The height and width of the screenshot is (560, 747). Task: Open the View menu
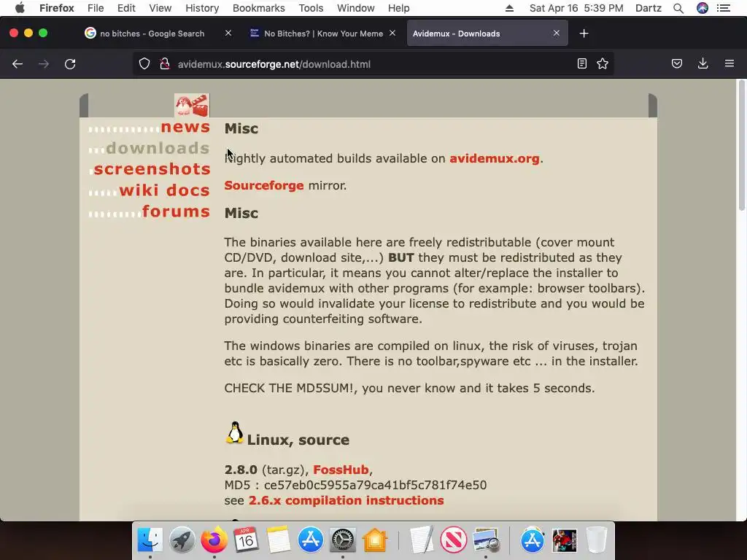click(160, 8)
